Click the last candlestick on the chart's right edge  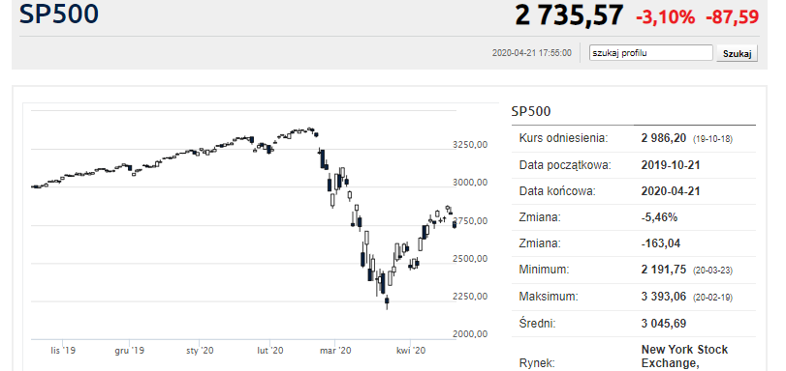tap(454, 225)
